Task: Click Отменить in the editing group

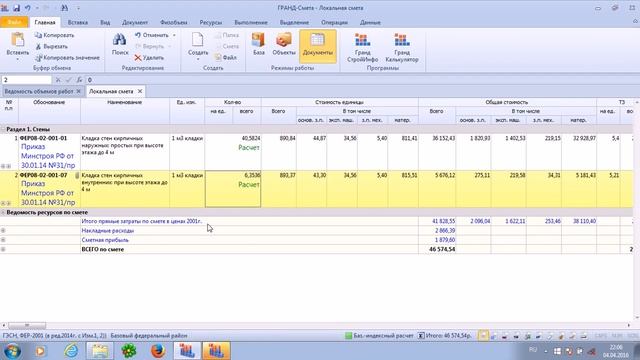Action: click(x=151, y=35)
